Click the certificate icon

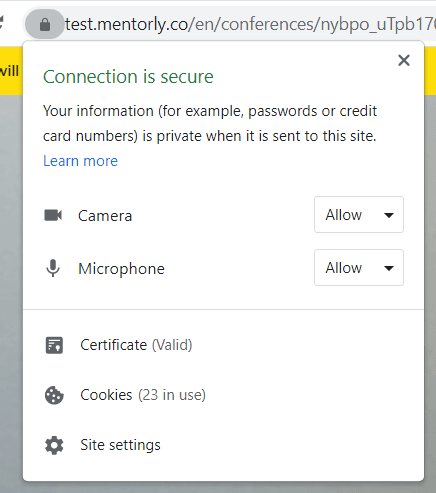point(54,345)
